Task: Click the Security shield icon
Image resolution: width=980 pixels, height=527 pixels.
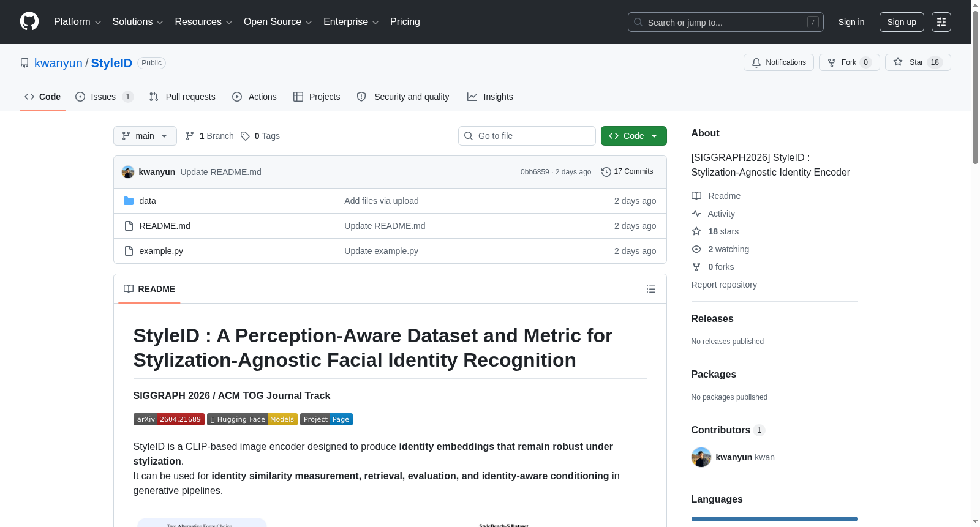Action: tap(361, 97)
